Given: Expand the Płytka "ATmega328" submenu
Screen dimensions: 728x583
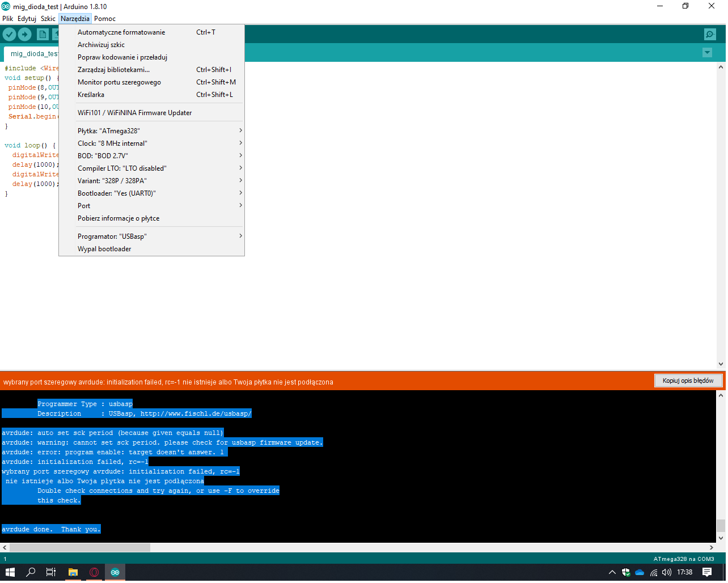Looking at the screenshot, I should [151, 131].
